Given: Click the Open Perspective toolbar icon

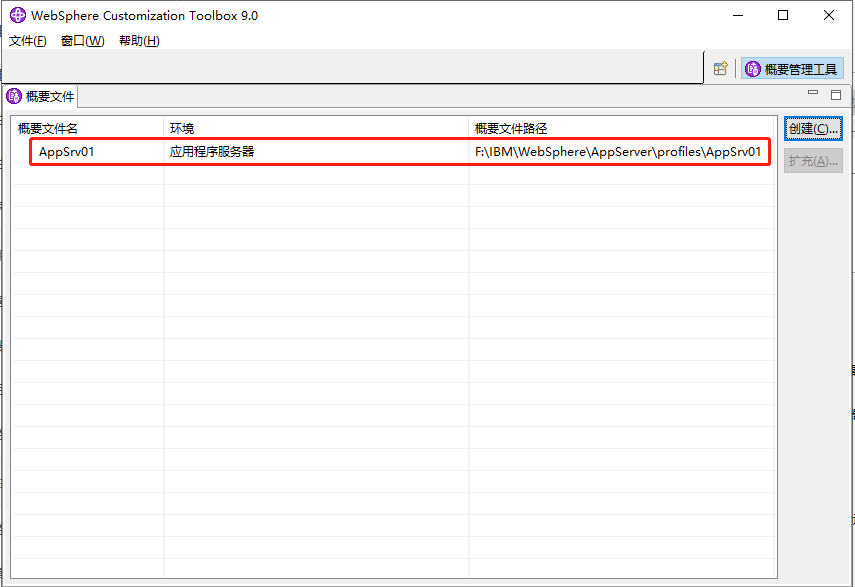Looking at the screenshot, I should click(720, 69).
